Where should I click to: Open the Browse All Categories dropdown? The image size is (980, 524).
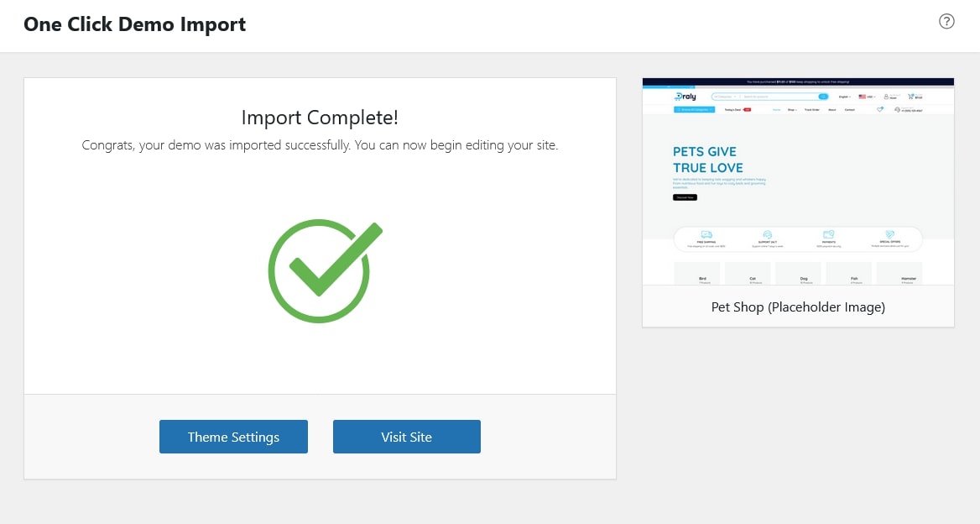click(696, 109)
